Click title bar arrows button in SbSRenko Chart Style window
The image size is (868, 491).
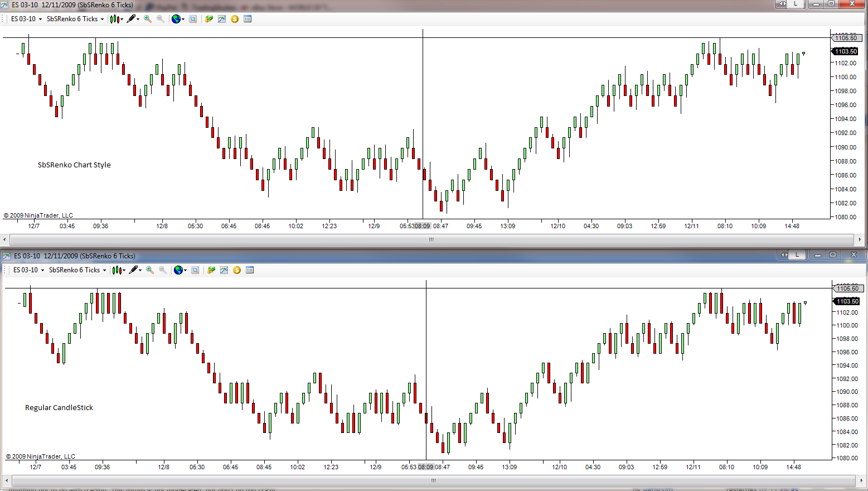[783, 4]
